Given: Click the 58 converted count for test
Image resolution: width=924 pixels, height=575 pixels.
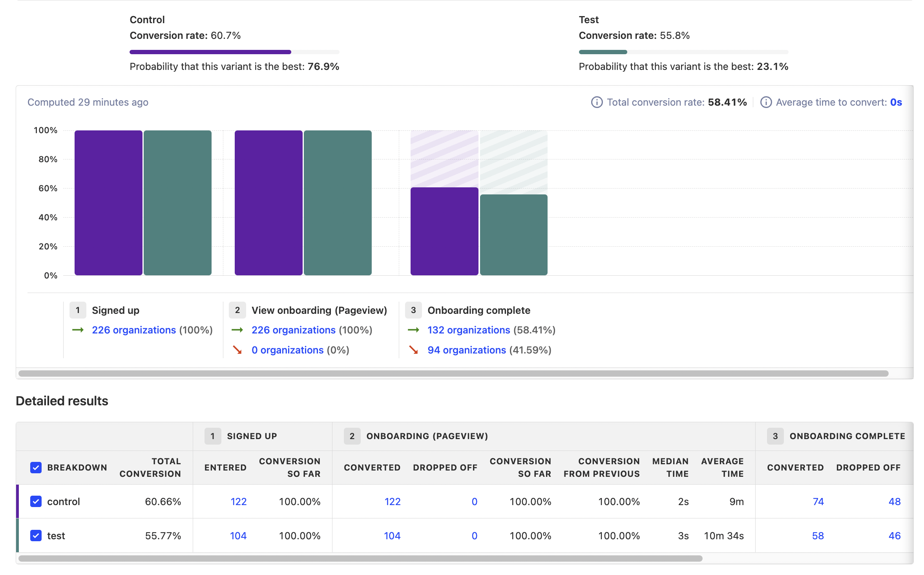Looking at the screenshot, I should (818, 535).
